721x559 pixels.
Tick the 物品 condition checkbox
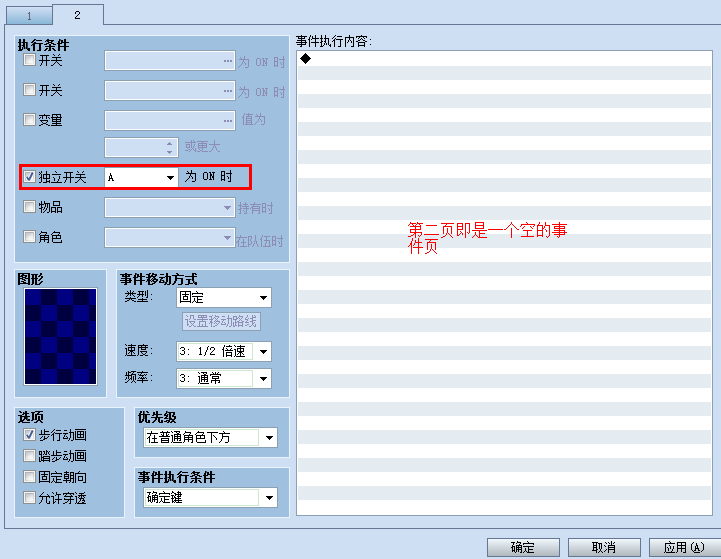tap(29, 207)
